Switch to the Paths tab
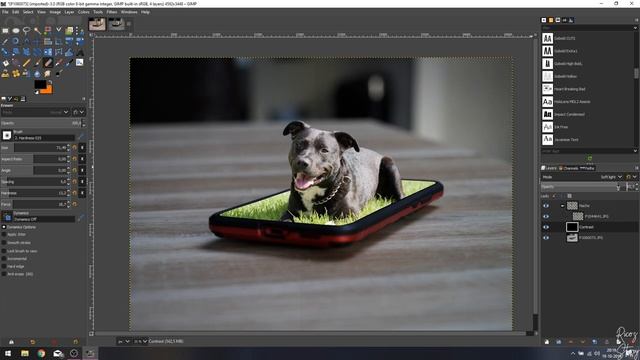Viewport: 640px width, 360px height. click(587, 168)
